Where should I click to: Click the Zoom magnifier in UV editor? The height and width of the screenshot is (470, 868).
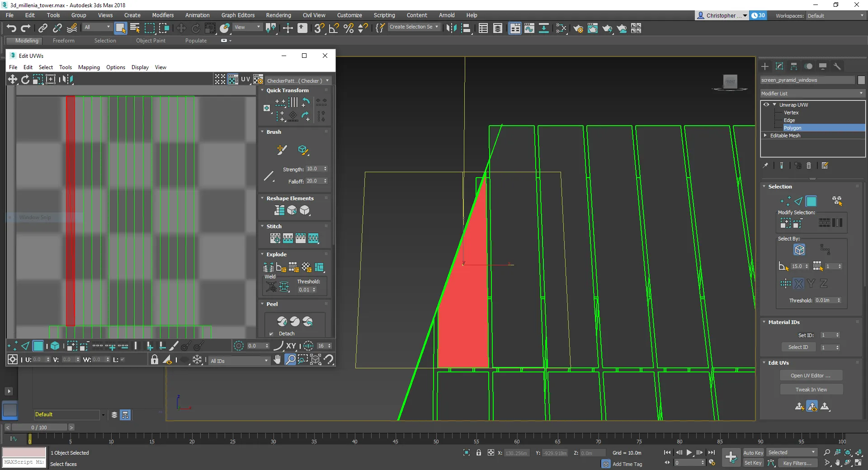[290, 360]
